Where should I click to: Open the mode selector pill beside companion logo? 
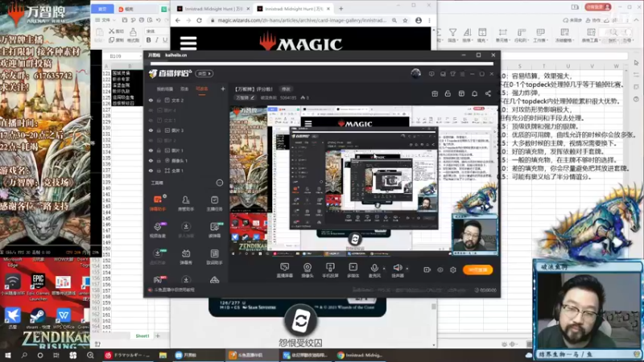tap(204, 73)
